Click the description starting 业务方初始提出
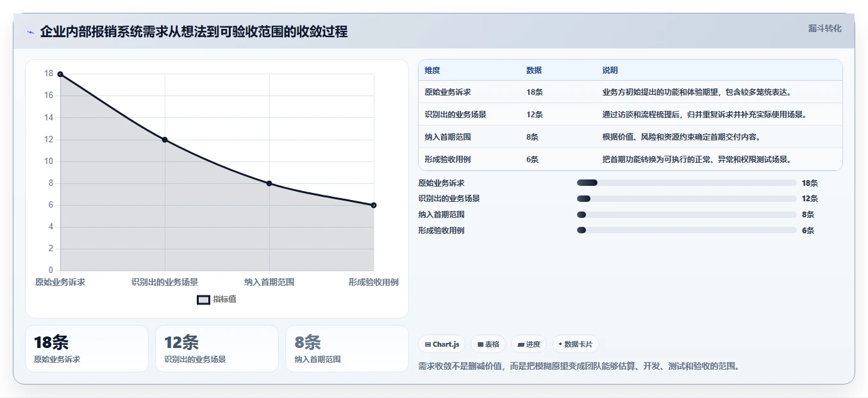Viewport: 868px width, 398px height. [x=697, y=92]
